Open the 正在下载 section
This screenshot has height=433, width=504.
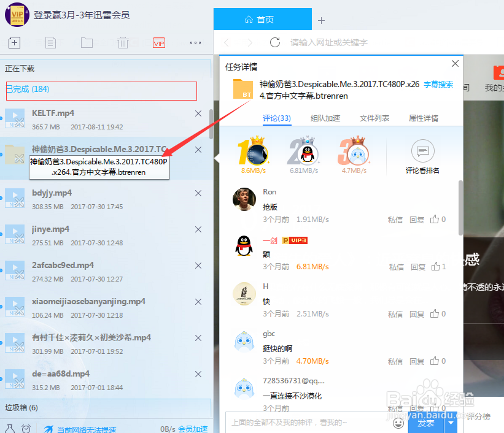[x=106, y=69]
